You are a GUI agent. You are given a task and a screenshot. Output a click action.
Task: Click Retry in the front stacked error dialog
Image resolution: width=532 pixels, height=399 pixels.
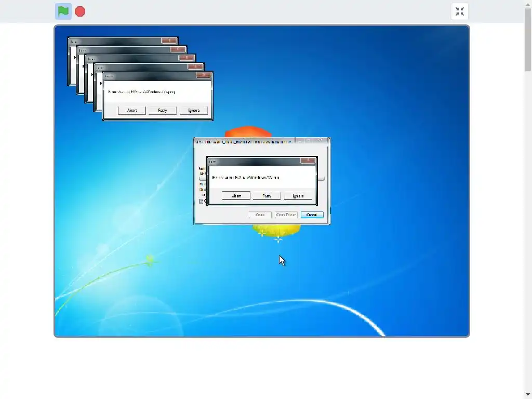(162, 110)
